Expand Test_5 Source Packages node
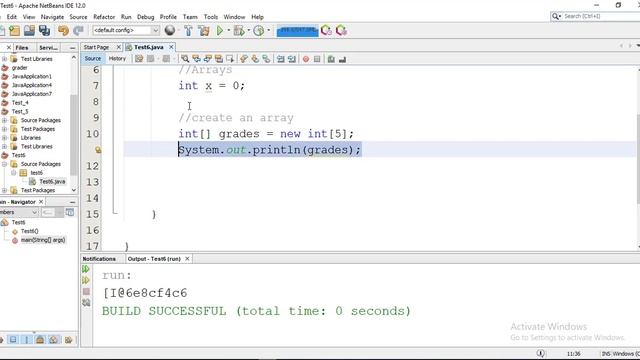The image size is (640, 360). pos(4,120)
